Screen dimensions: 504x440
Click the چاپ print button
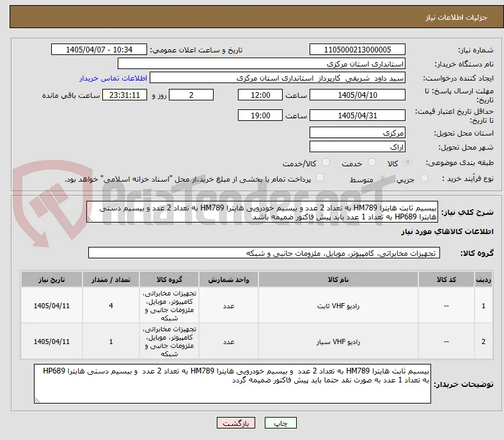tap(281, 423)
